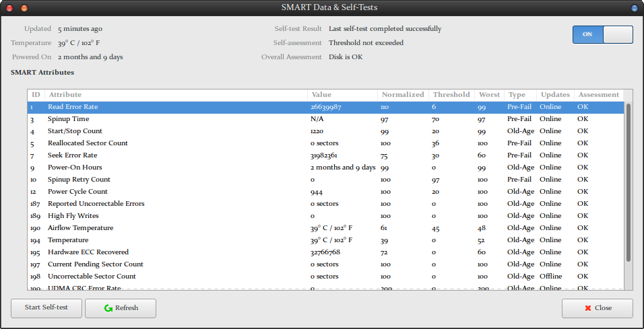Select Current Pending Sector Count row
This screenshot has width=644, height=329.
pos(325,264)
